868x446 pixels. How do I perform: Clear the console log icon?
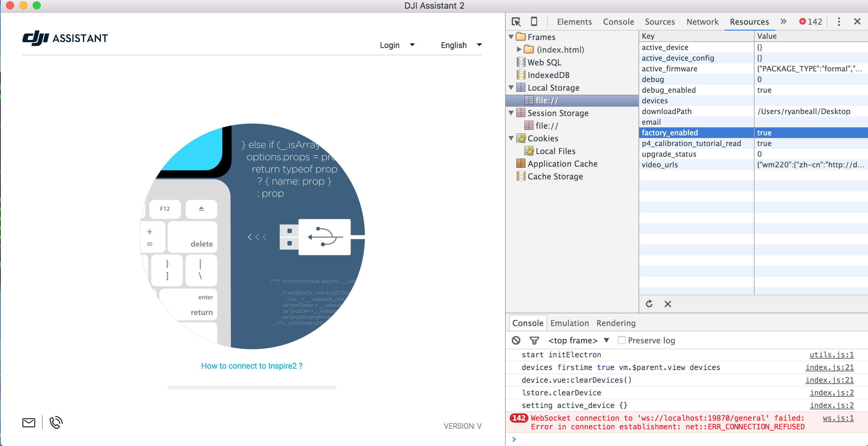tap(516, 340)
